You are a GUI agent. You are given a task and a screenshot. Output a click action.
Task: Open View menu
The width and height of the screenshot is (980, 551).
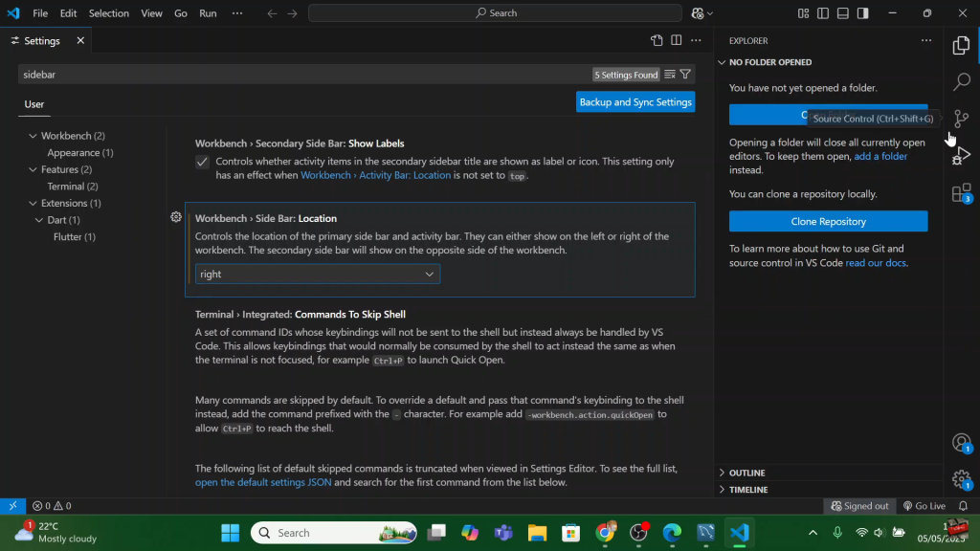(x=151, y=13)
